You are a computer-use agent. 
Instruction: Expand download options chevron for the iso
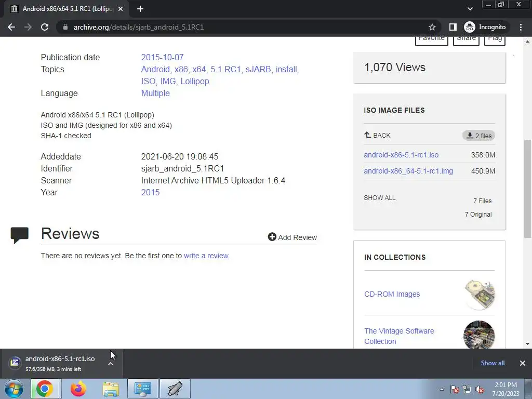pyautogui.click(x=111, y=364)
